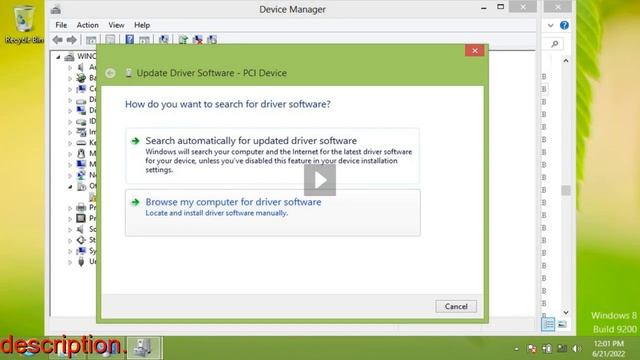
Task: Click the Explorer scrollbar down arrow
Action: point(566,313)
